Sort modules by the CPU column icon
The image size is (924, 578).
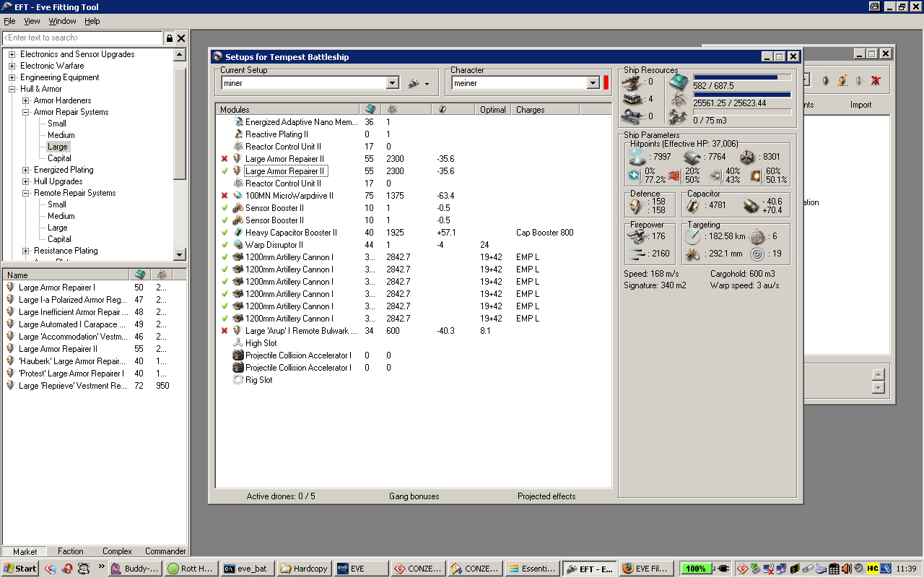(x=370, y=109)
